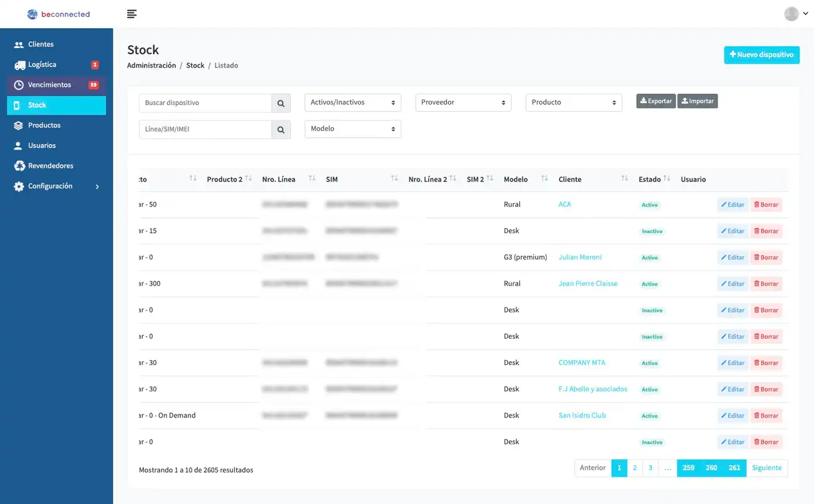Click search icon next to Buscar dispositivo
This screenshot has width=814, height=504.
[281, 103]
